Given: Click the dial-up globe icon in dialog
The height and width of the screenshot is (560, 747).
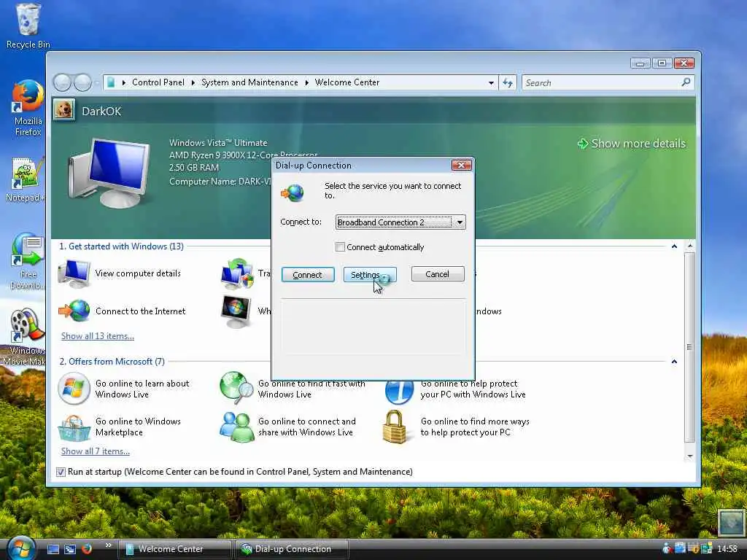Looking at the screenshot, I should (293, 192).
